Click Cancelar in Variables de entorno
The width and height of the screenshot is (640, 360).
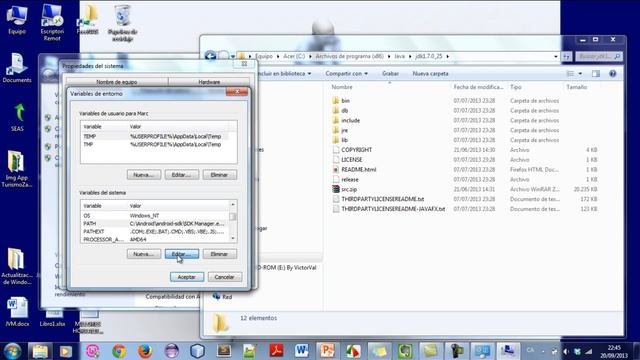point(224,277)
